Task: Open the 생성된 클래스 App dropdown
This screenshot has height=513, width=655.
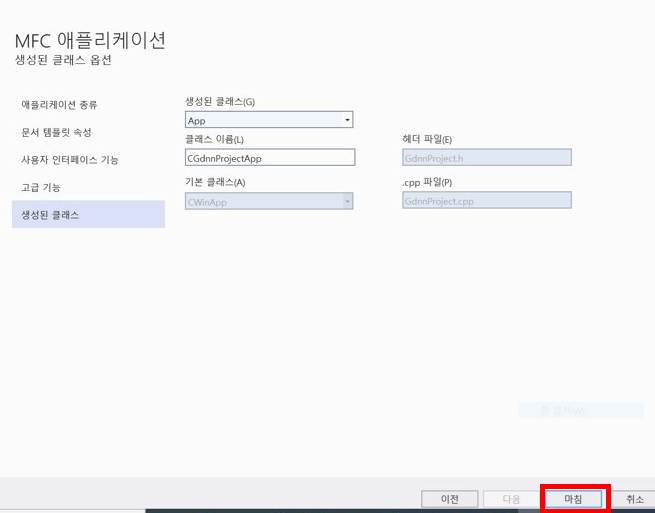Action: tap(269, 120)
